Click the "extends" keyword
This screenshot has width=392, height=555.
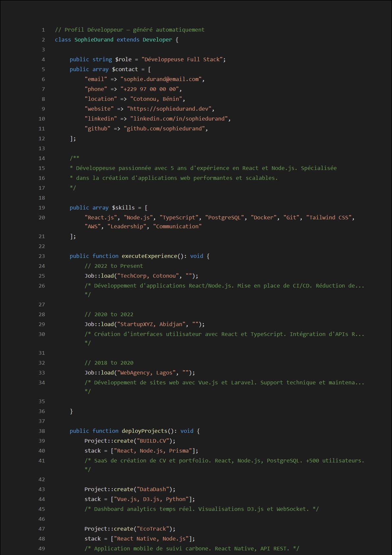point(128,40)
